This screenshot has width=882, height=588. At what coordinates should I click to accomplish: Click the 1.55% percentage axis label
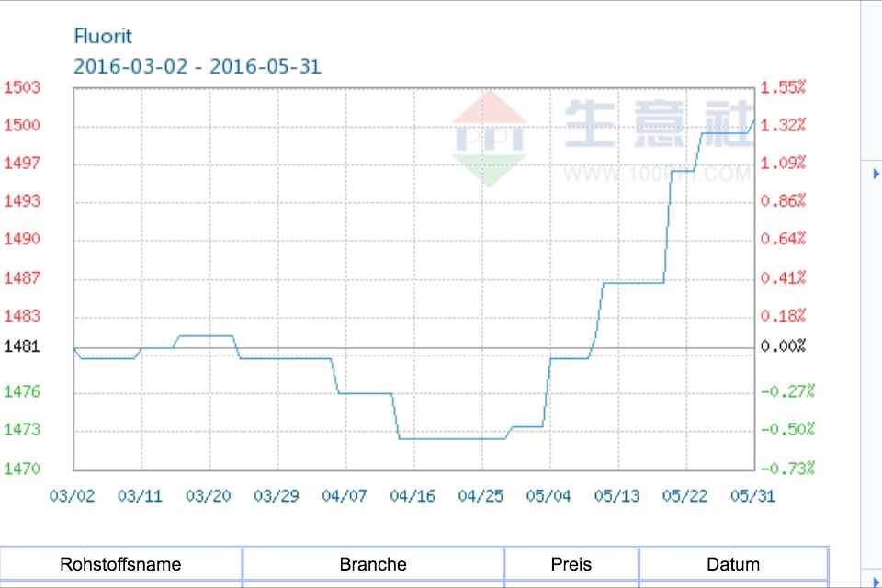point(785,88)
